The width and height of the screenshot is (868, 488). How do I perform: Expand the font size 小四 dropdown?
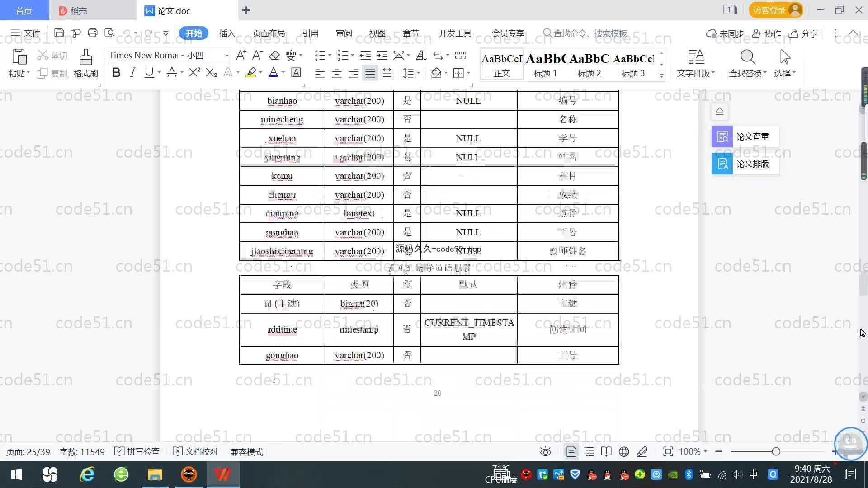tap(226, 55)
